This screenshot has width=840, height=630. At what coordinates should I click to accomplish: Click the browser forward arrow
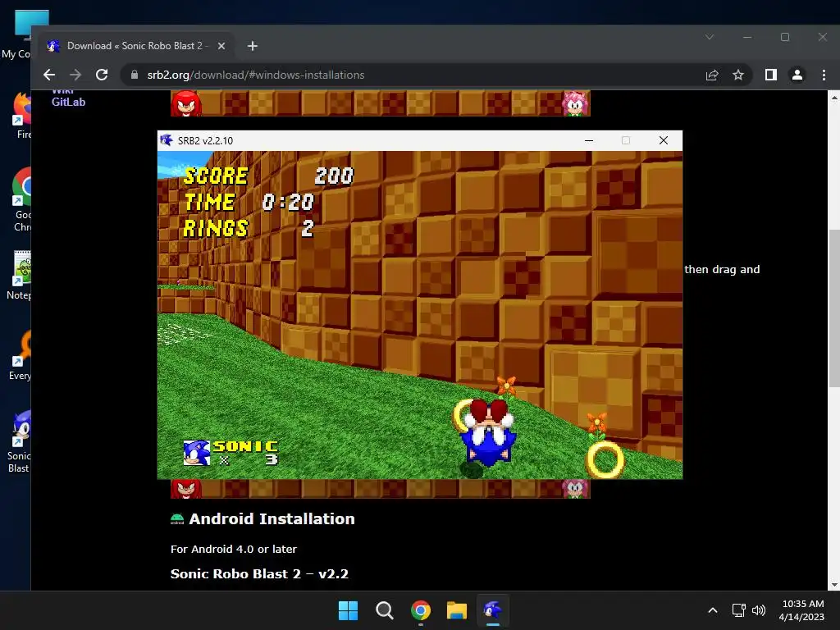point(75,75)
